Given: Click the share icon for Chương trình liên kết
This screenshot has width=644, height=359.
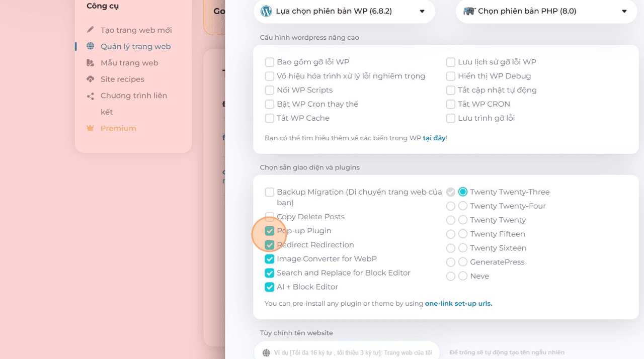Looking at the screenshot, I should 90,96.
